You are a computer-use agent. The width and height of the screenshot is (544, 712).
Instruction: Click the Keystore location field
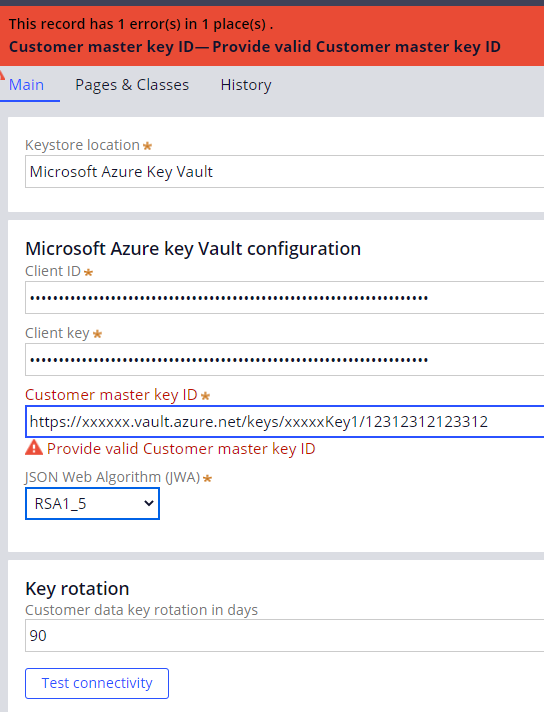click(285, 172)
